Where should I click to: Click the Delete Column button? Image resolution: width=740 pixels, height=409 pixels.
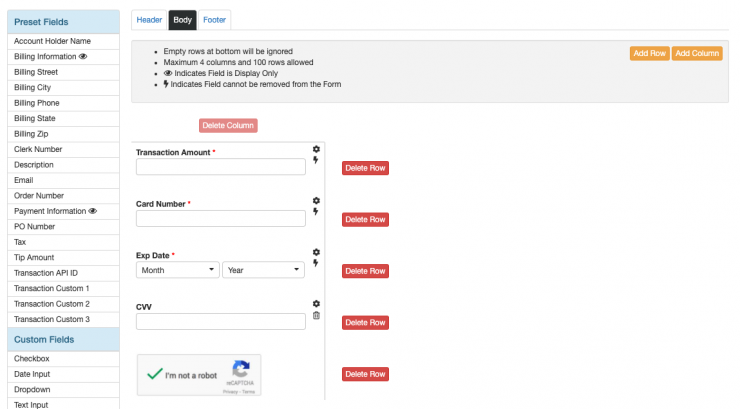pos(228,125)
